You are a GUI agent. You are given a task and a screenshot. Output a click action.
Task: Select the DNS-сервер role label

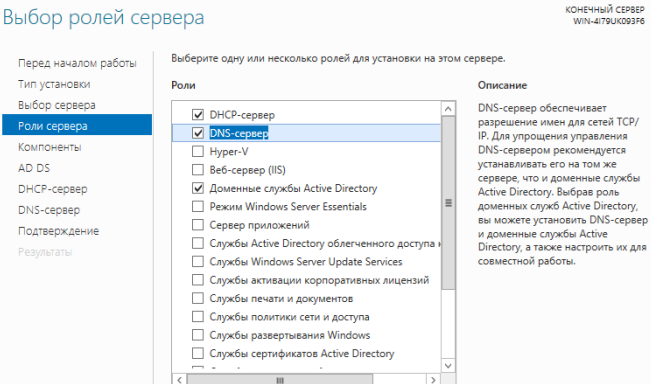239,133
